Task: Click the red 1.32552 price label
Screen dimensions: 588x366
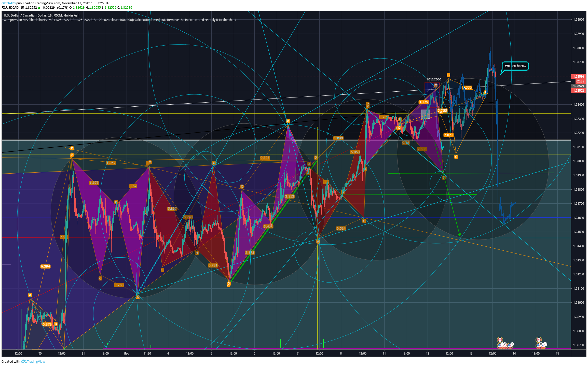Action: [578, 91]
